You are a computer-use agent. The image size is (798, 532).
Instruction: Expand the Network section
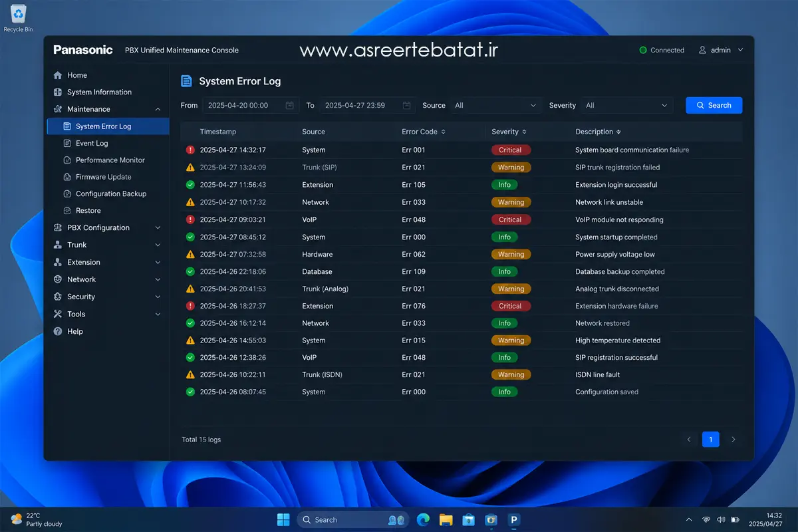coord(158,279)
